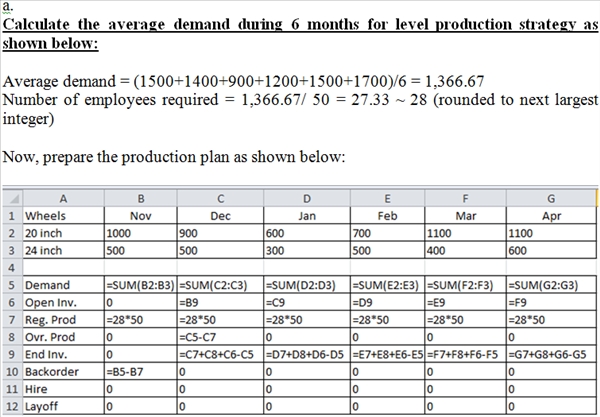Select the Demand formula cell =SUM(B2:B3)
Image resolution: width=600 pixels, height=417 pixels.
point(140,285)
